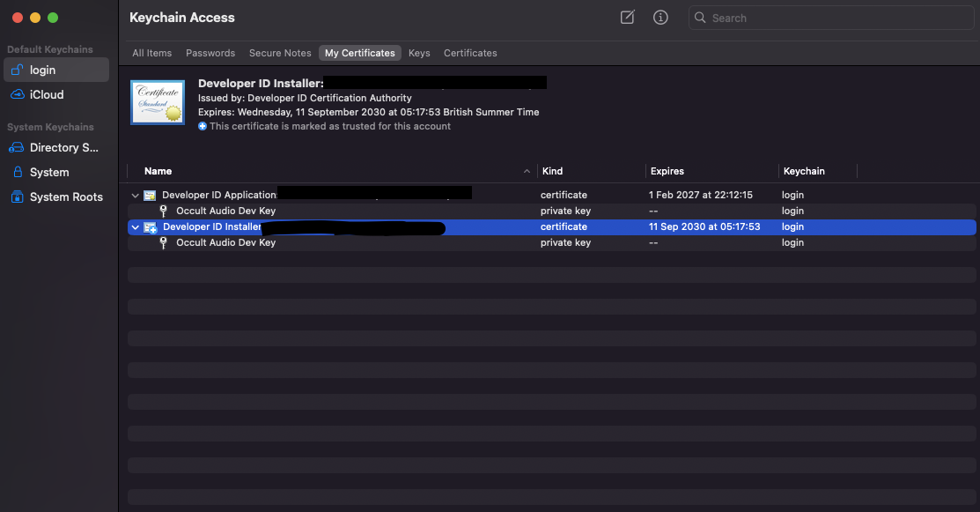Screen dimensions: 980x512
Task: Click key icon of private key under Developer ID Application
Action: tap(163, 211)
